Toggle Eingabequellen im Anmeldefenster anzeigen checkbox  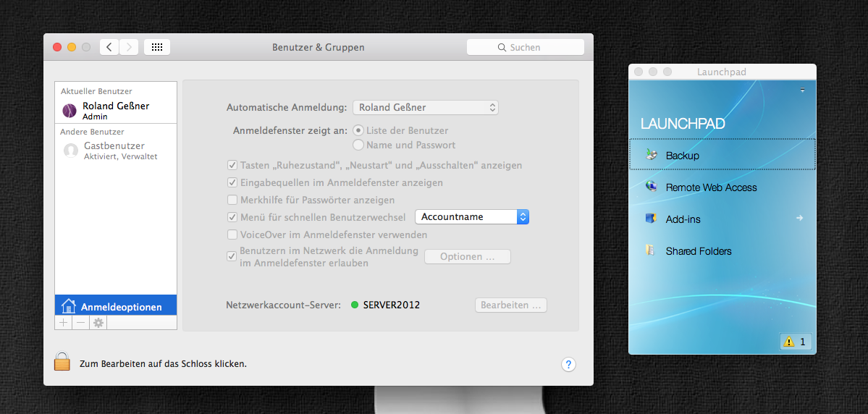click(232, 182)
